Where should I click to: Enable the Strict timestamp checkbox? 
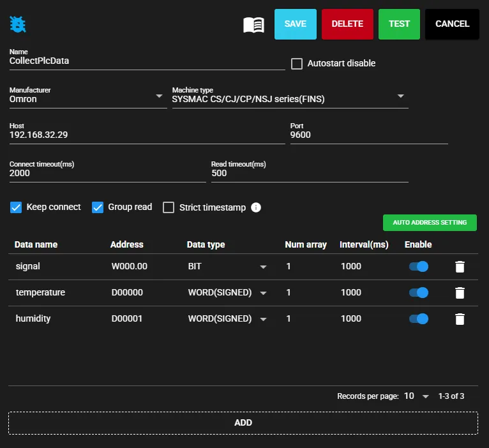coord(169,207)
